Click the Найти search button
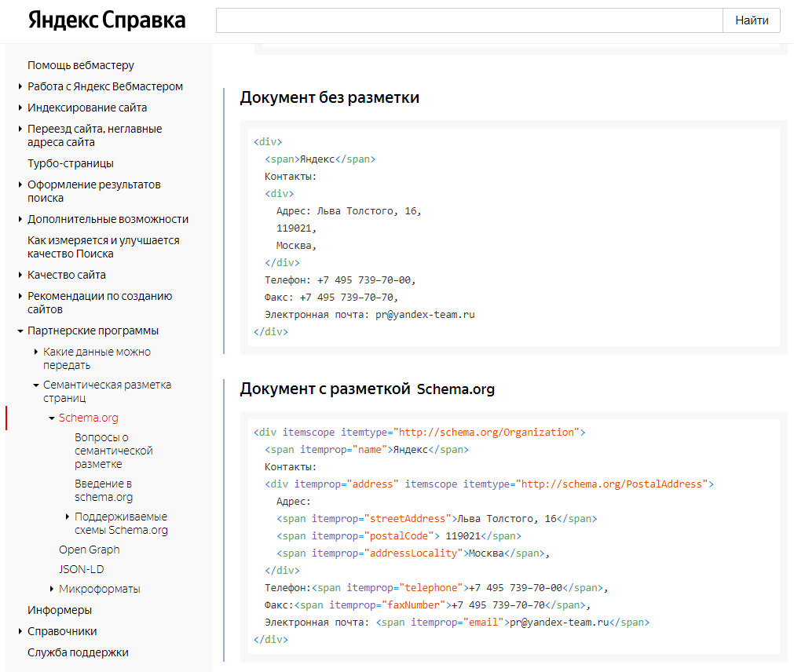 point(752,20)
